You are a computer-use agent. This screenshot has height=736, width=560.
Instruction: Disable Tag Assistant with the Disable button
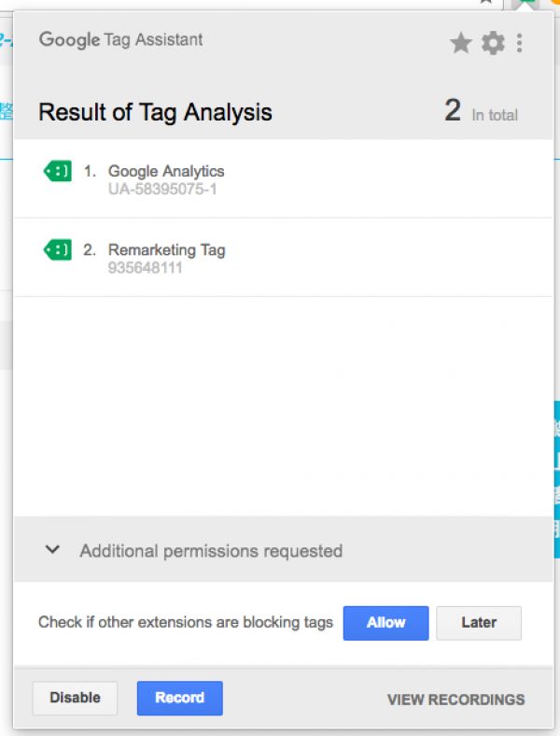[75, 698]
